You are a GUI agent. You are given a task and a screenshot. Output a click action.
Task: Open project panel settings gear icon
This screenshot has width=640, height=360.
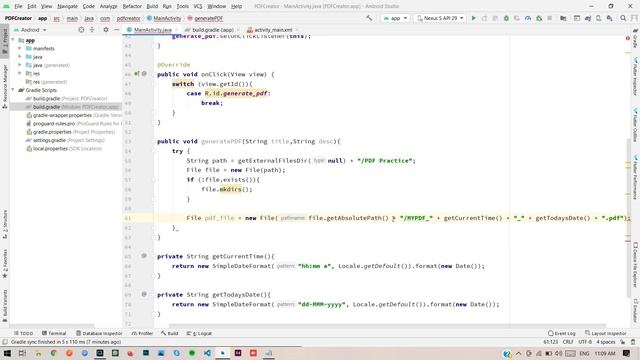pyautogui.click(x=106, y=30)
